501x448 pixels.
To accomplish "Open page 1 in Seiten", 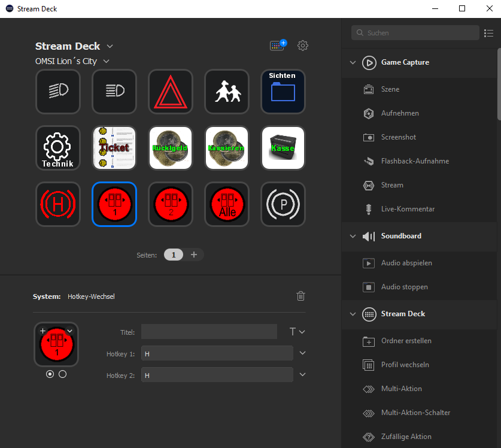I will click(174, 255).
